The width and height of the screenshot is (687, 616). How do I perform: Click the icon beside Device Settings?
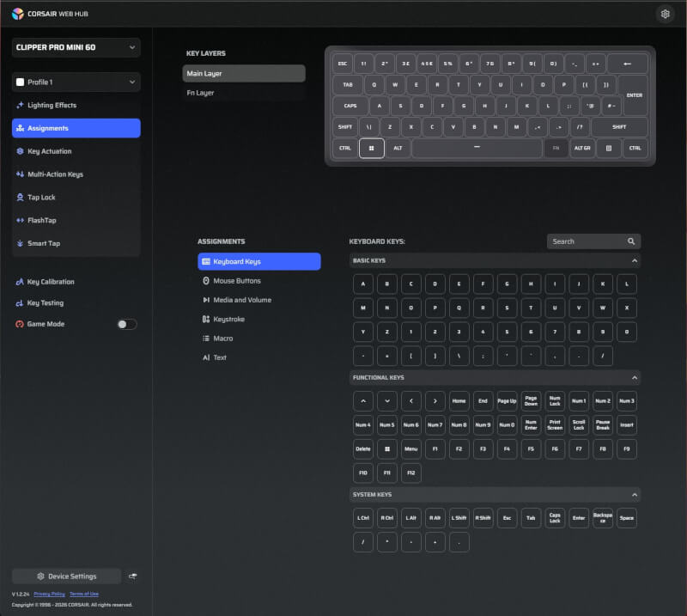[x=133, y=576]
